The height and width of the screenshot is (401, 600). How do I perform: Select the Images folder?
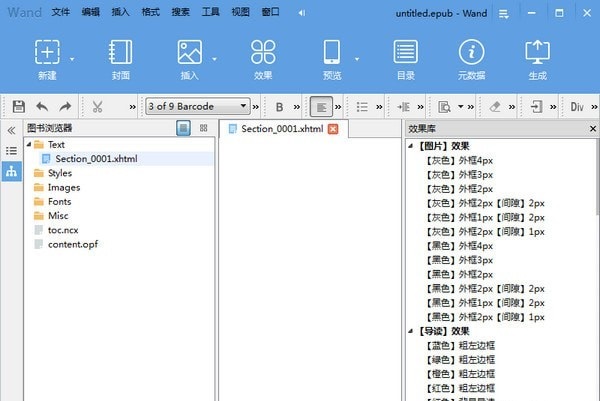(x=64, y=187)
